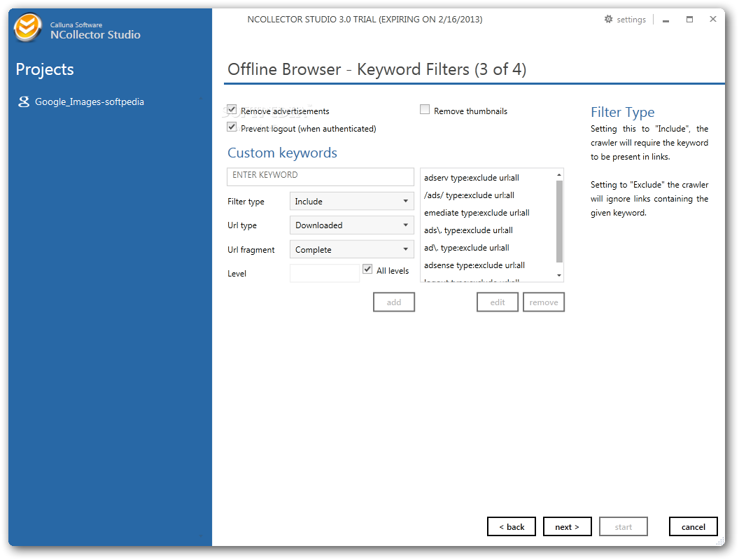Proceed with the next button

coord(567,526)
